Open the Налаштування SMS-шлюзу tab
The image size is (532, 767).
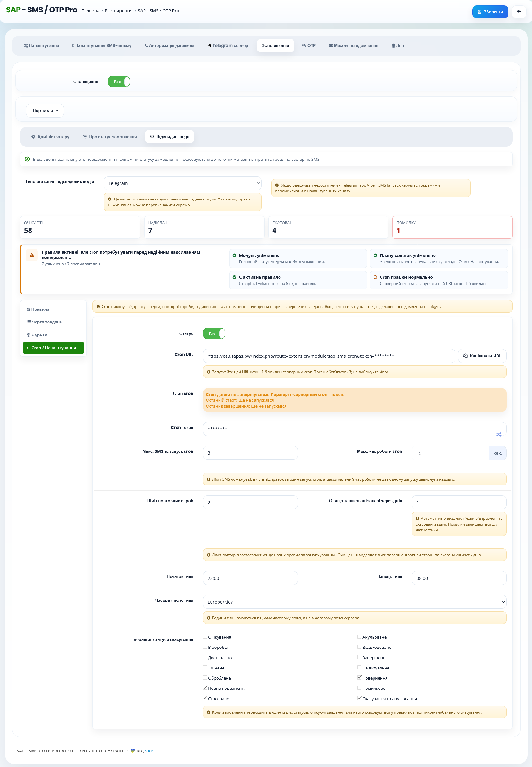click(102, 45)
